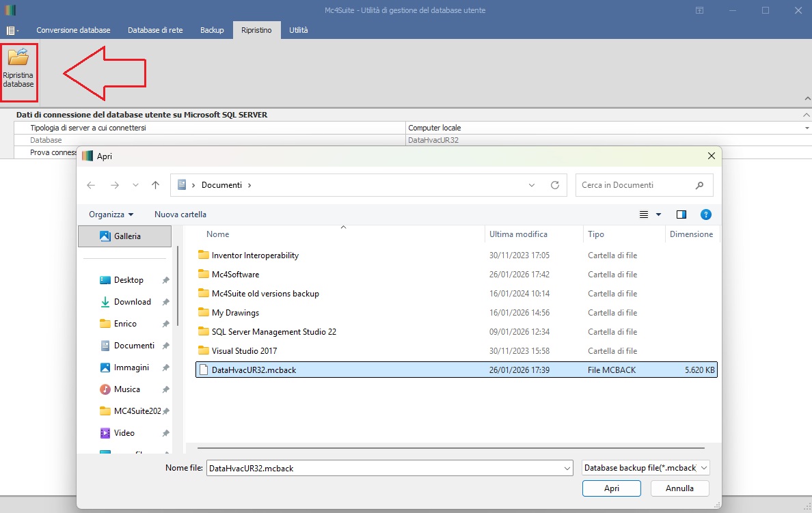Image resolution: width=812 pixels, height=513 pixels.
Task: Click the search magnifier in Cerca field
Action: pyautogui.click(x=699, y=185)
